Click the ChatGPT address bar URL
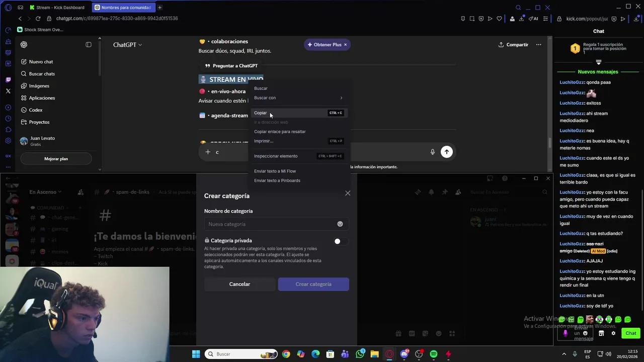Viewport: 644px width, 362px height. 117,19
